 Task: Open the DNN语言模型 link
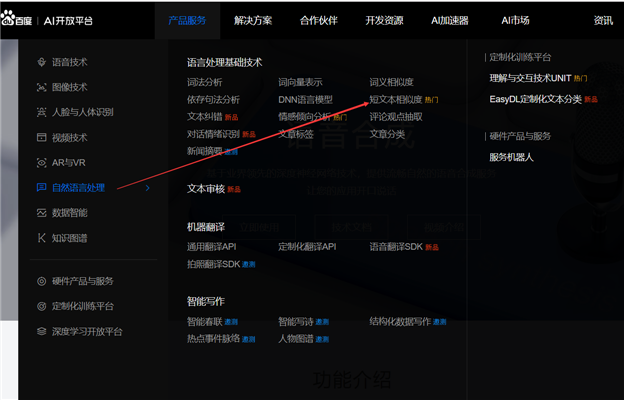point(305,100)
